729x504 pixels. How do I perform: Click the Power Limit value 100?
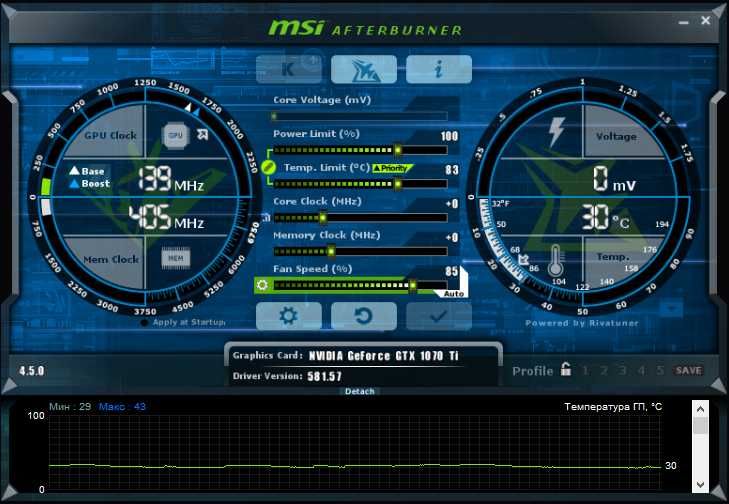449,136
